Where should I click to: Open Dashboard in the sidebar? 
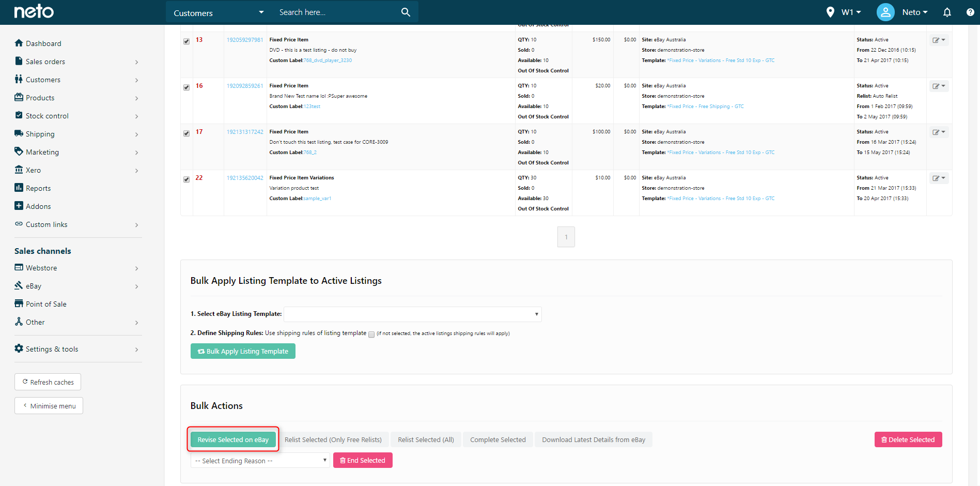43,43
